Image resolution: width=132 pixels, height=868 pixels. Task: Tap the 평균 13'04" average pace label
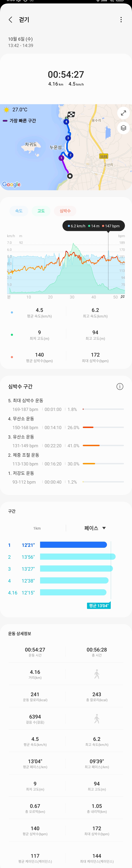98,605
